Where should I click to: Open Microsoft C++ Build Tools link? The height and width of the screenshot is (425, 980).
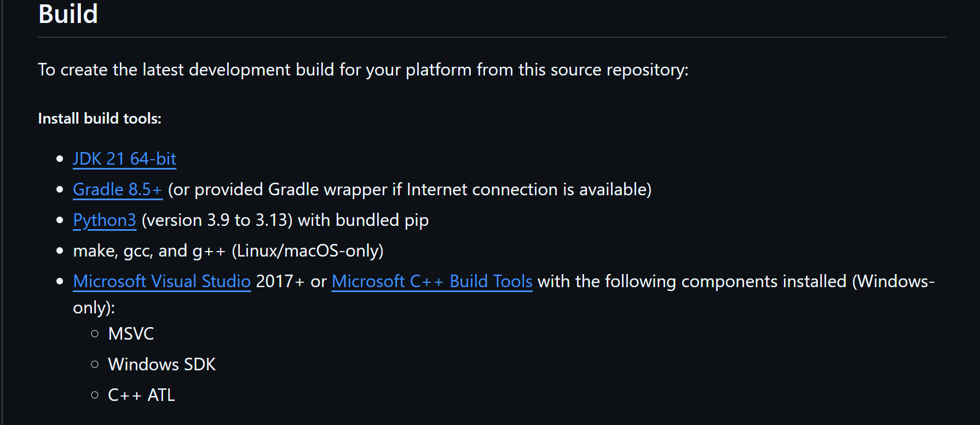click(x=432, y=281)
